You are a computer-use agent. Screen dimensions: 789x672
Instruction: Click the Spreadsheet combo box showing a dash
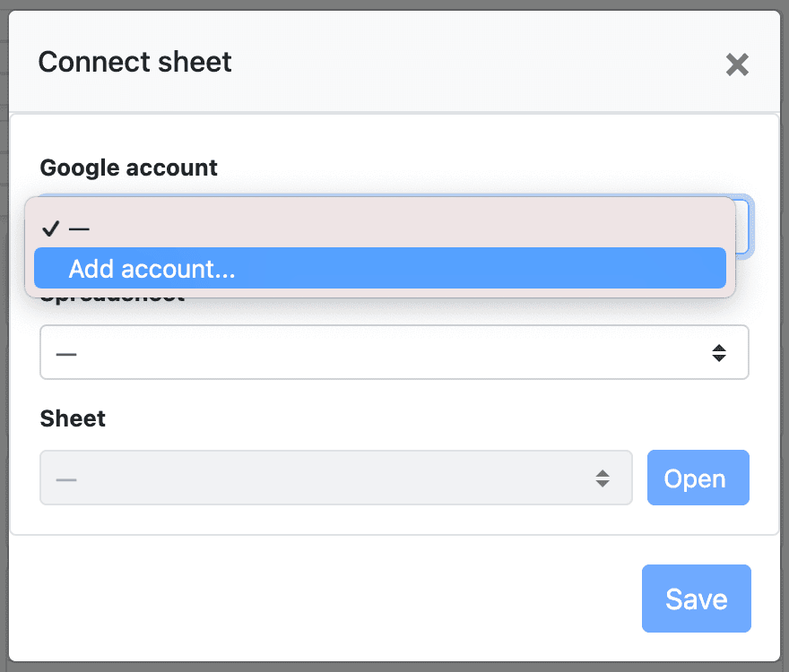coord(394,352)
